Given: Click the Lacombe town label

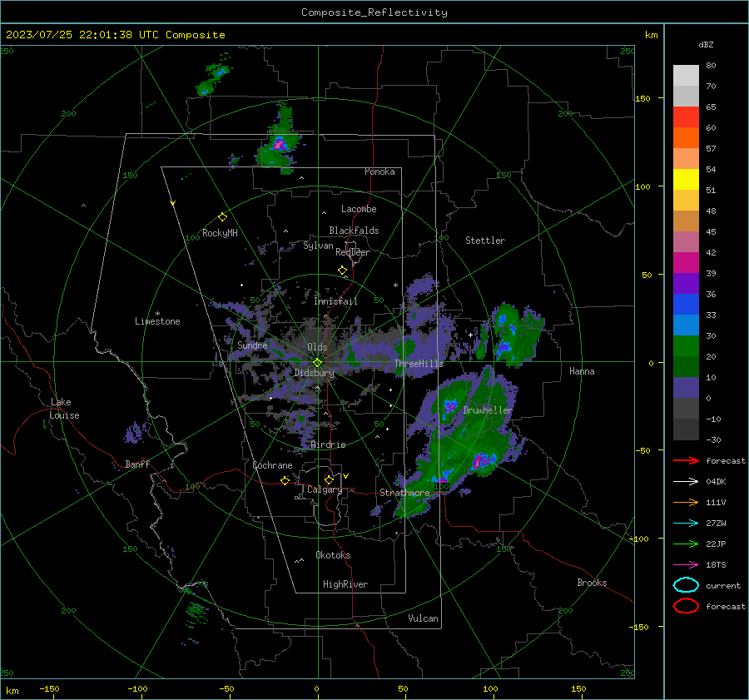Looking at the screenshot, I should tap(359, 209).
